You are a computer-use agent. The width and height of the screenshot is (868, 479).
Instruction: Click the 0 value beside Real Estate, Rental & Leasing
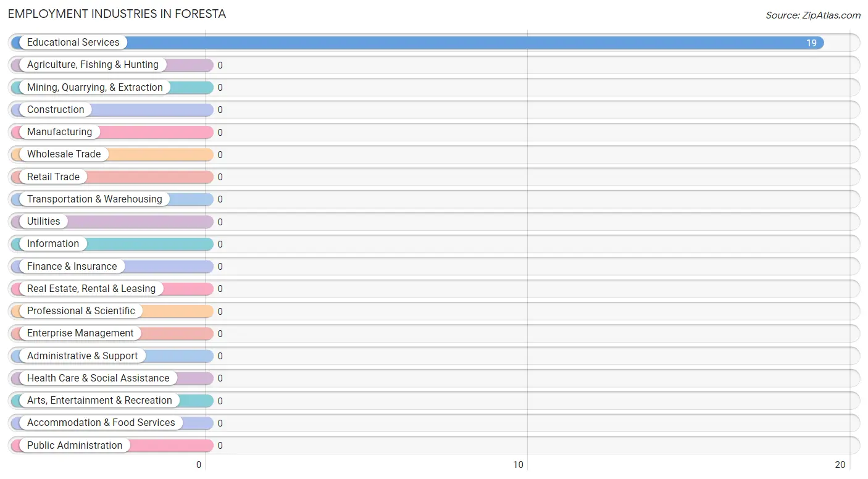click(220, 289)
